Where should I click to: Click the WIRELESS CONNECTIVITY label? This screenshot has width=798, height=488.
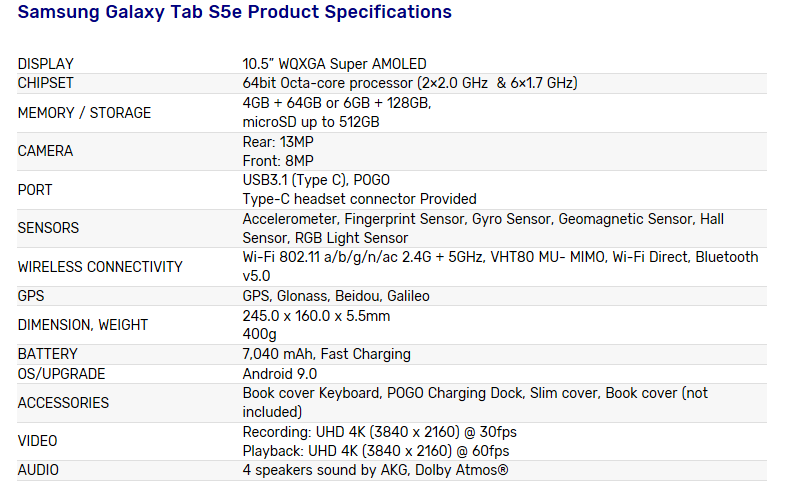pos(100,267)
